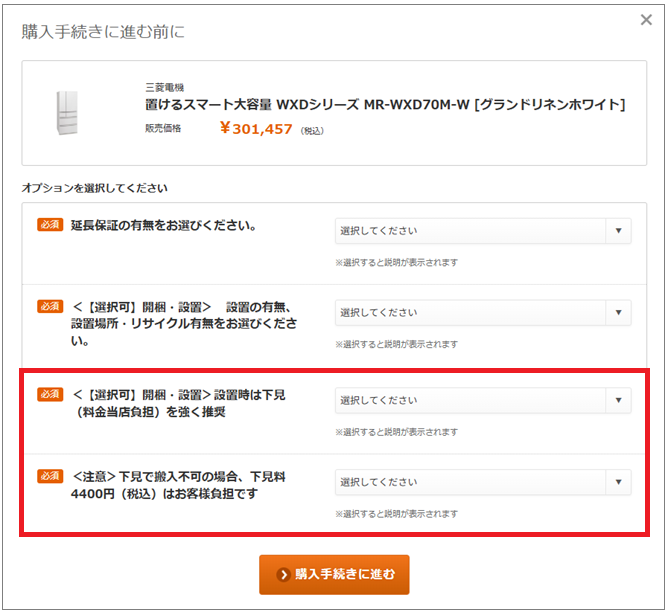
Task: Open the 設置場所・リサイクル有無 selection box
Action: (470, 312)
